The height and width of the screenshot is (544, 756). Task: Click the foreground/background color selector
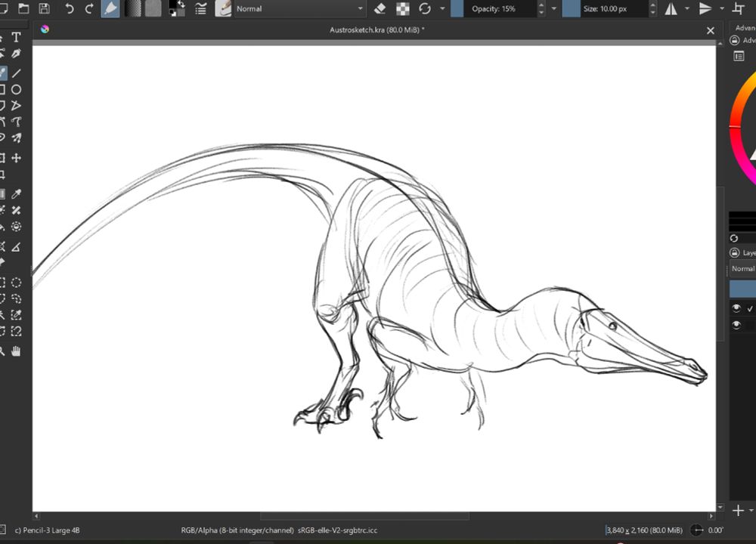click(178, 8)
